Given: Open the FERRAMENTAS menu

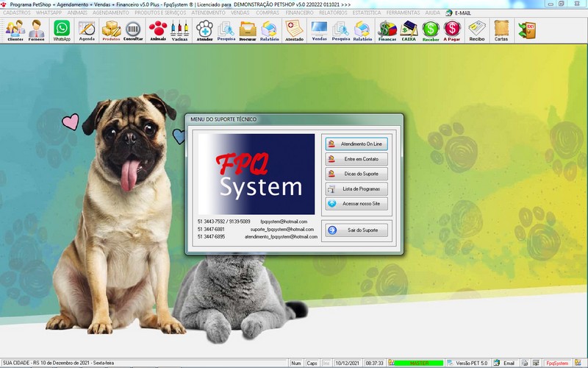Looking at the screenshot, I should 403,13.
